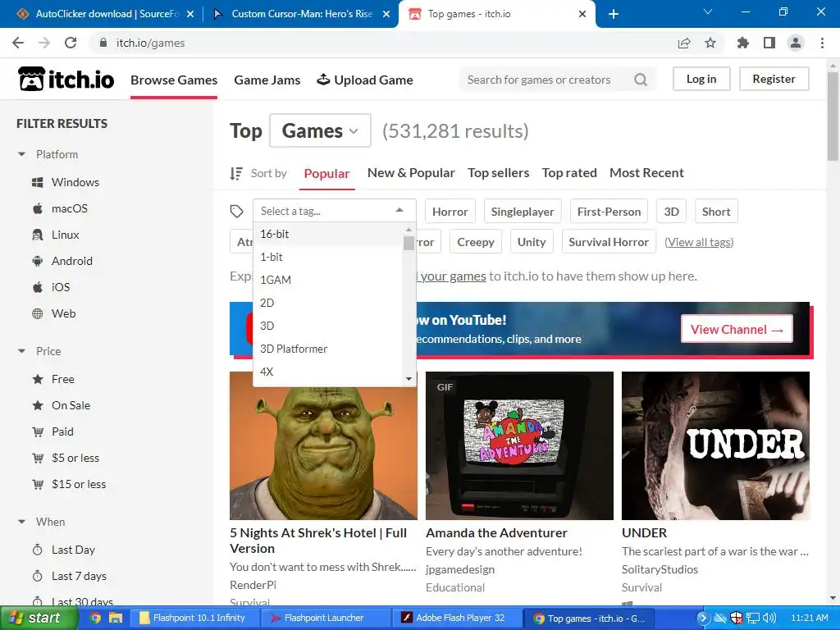Click the search magnifier icon
Screen dimensions: 840x630
coord(640,80)
